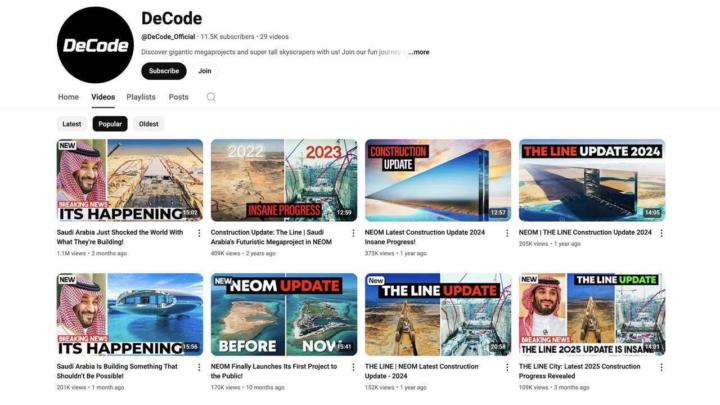The image size is (720, 405).
Task: Open more options for 'THE LINE | NEOM Latest Construction' video
Action: coord(507,367)
